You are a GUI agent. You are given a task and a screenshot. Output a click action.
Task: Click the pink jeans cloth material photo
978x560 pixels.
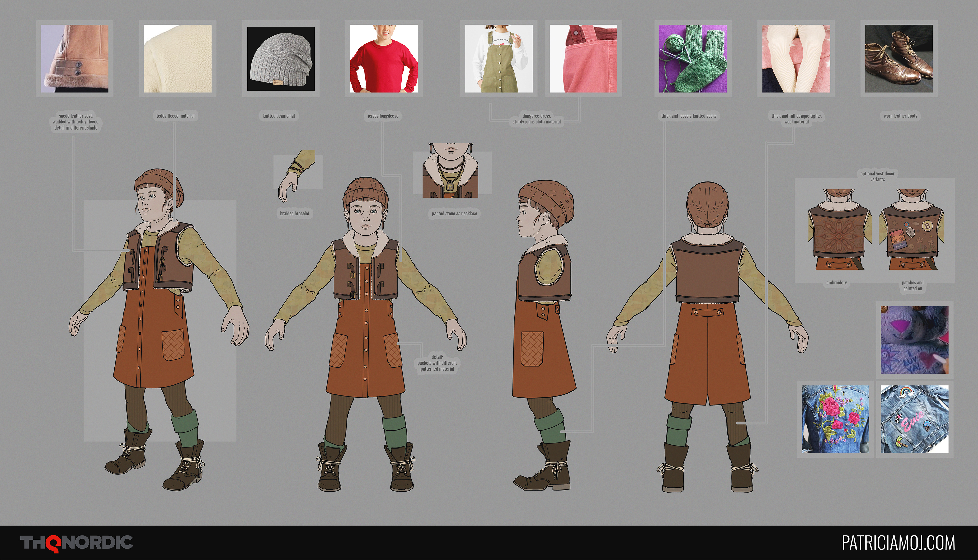click(x=583, y=59)
